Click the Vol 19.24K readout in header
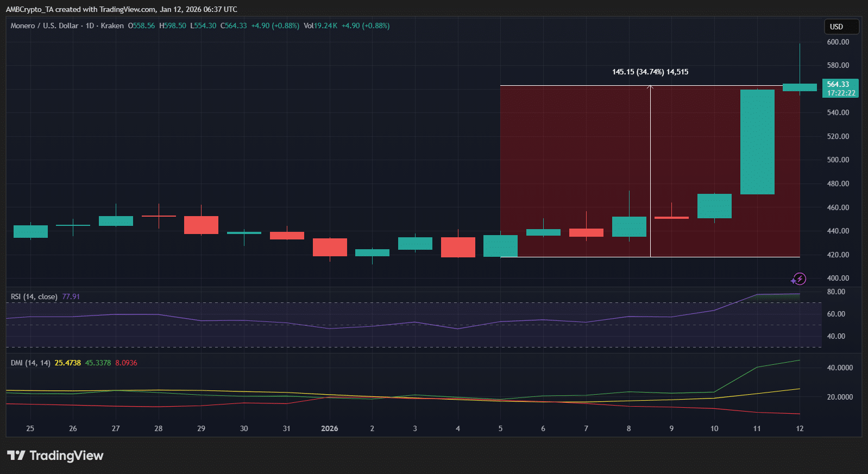Viewport: 868px width, 474px height. [320, 26]
